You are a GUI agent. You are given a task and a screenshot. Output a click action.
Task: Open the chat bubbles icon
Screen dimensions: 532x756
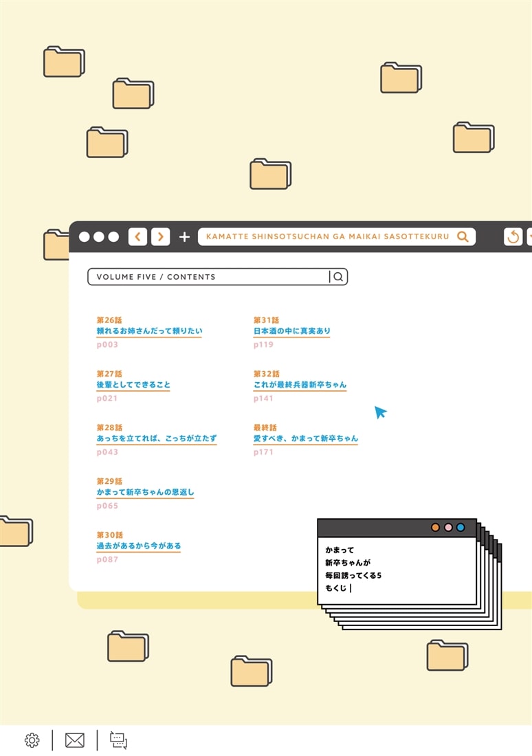click(119, 740)
